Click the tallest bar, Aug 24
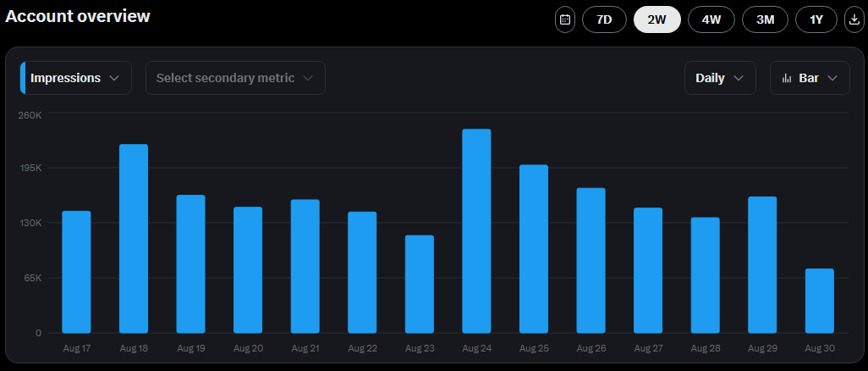 coord(476,230)
